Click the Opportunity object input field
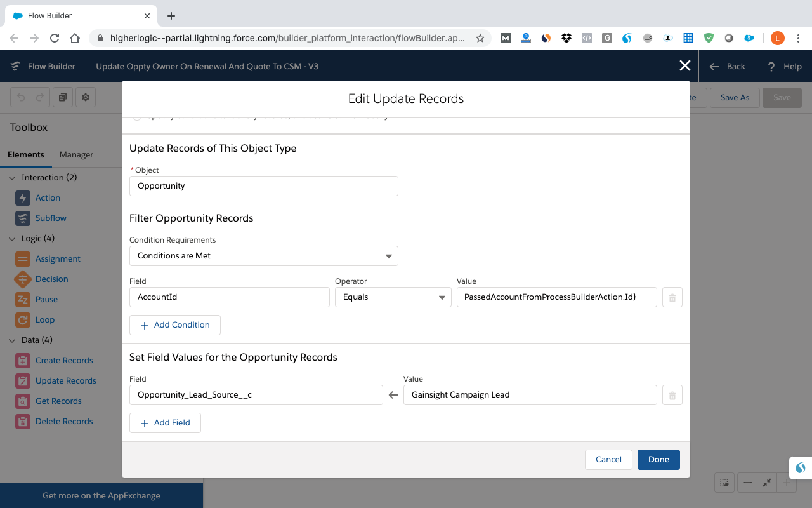 [x=263, y=186]
